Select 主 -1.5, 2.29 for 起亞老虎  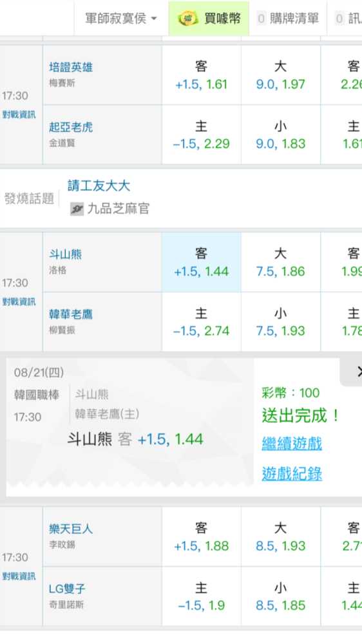[202, 135]
